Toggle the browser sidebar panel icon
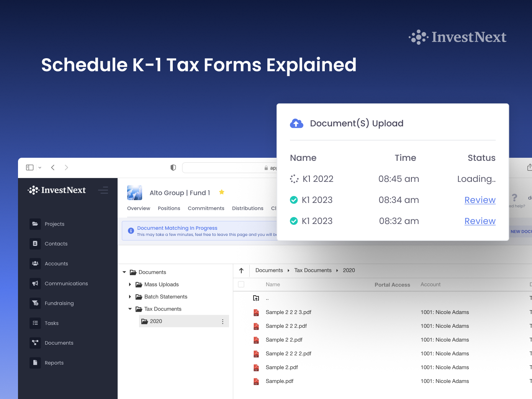Screen dimensions: 532x399 coord(30,167)
